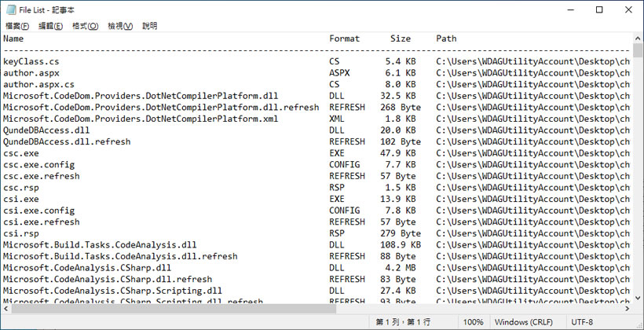
Task: Click the size value '47.9 KB'
Action: pos(398,153)
